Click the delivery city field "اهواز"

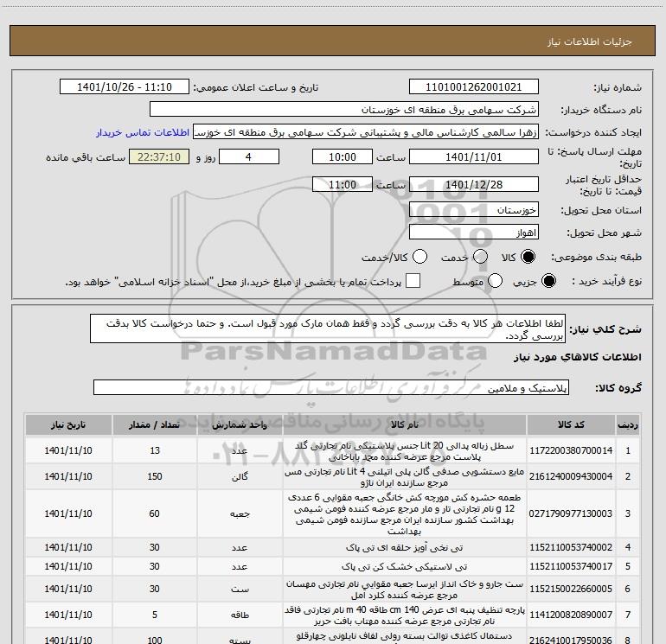click(x=473, y=233)
